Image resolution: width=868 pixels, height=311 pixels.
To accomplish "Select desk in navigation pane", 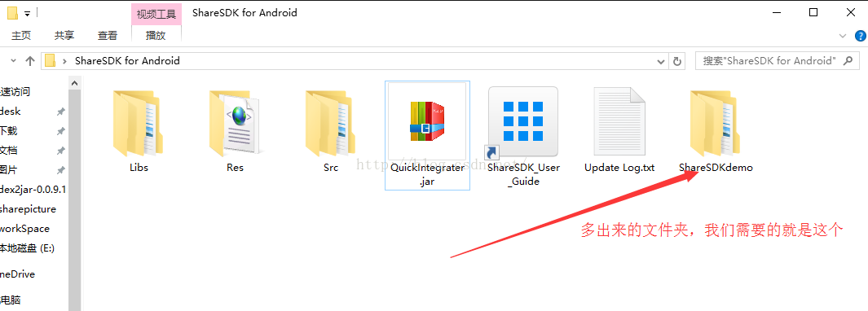I will coord(11,112).
